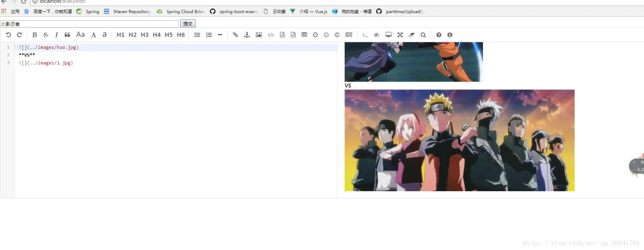Insert a reference anchor link

pyautogui.click(x=247, y=35)
